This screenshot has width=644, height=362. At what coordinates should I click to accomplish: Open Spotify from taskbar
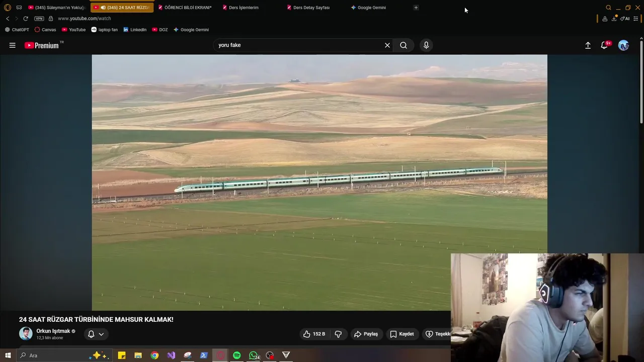236,355
